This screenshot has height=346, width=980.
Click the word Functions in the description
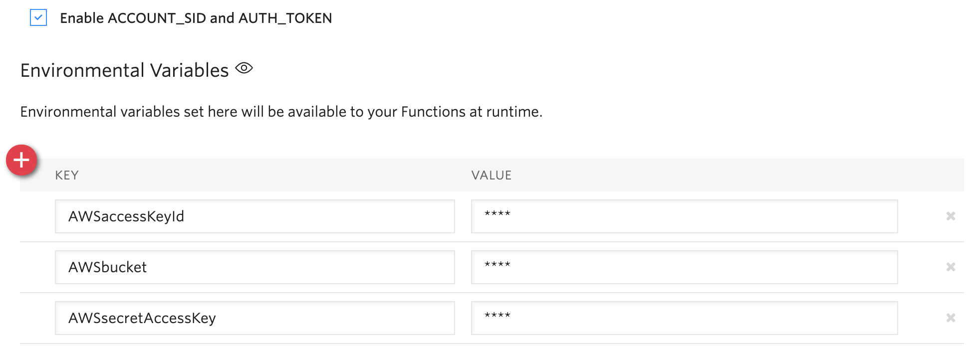(433, 112)
